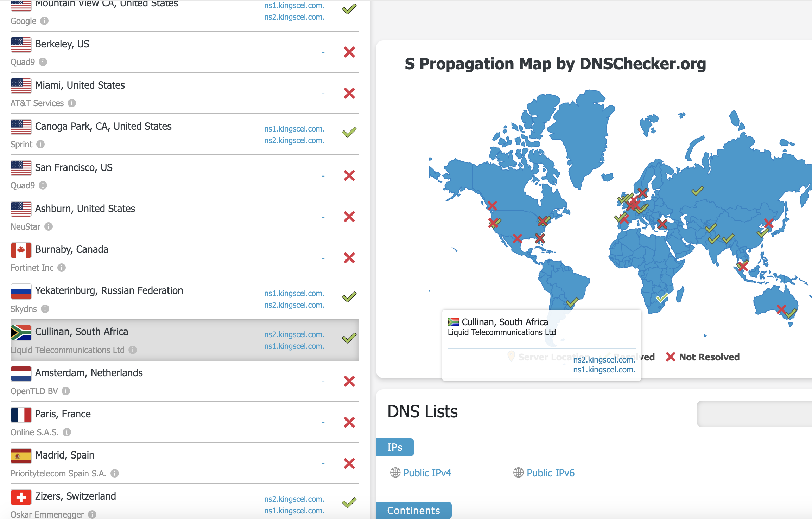Click green check for Zizers, Switzerland
The image size is (812, 519).
click(x=349, y=502)
